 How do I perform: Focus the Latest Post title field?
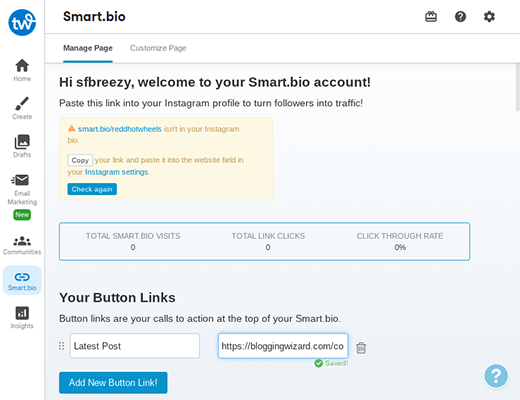click(135, 346)
